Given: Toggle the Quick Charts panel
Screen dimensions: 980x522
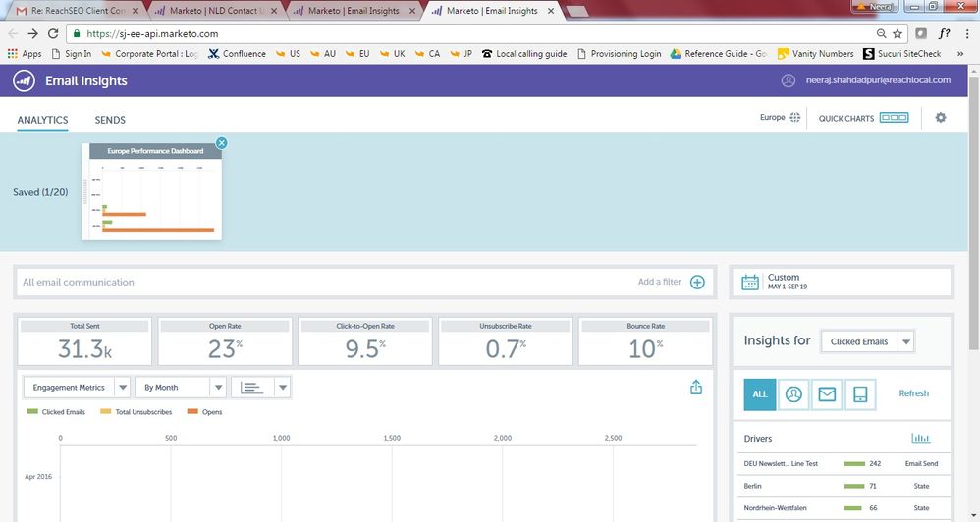Looking at the screenshot, I should coord(894,118).
